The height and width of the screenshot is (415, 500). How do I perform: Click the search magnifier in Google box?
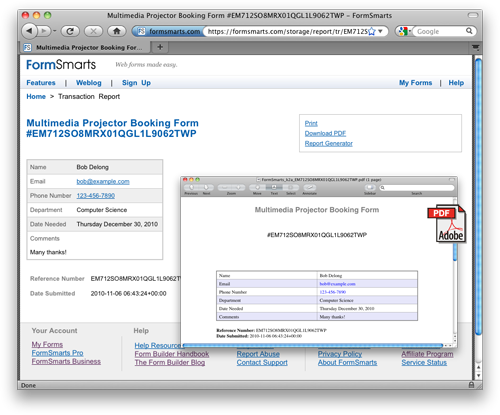(469, 31)
